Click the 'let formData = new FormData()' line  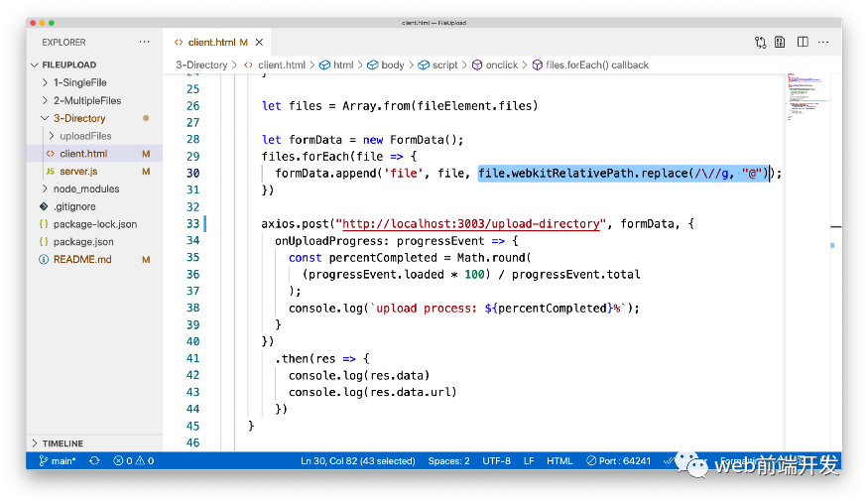[362, 140]
